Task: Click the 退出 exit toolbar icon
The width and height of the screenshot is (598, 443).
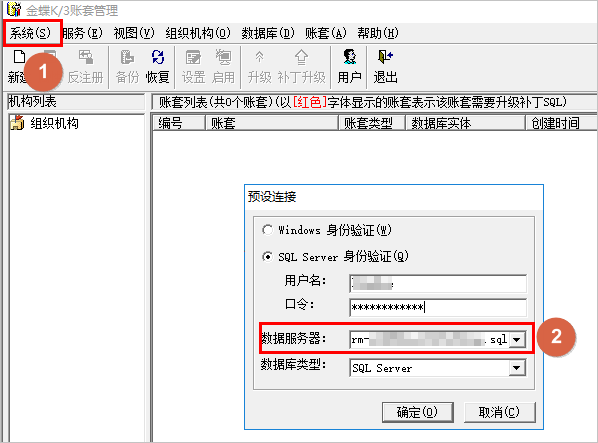Action: click(x=385, y=67)
